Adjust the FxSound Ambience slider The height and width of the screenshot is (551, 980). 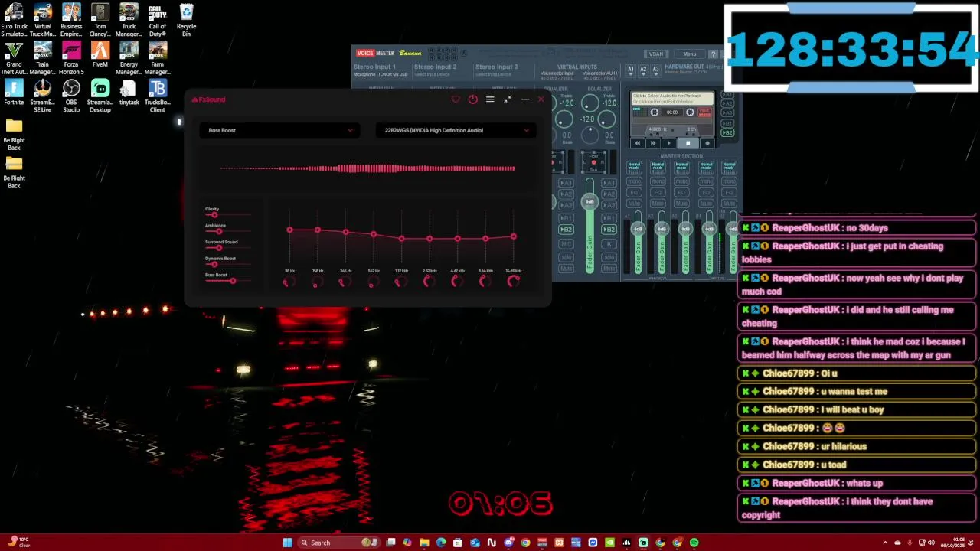pyautogui.click(x=227, y=231)
